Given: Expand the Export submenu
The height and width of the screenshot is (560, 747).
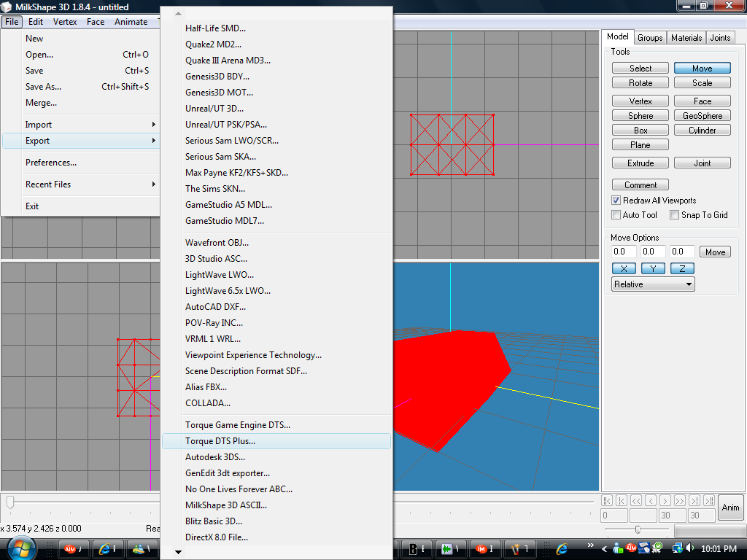Looking at the screenshot, I should pos(81,141).
